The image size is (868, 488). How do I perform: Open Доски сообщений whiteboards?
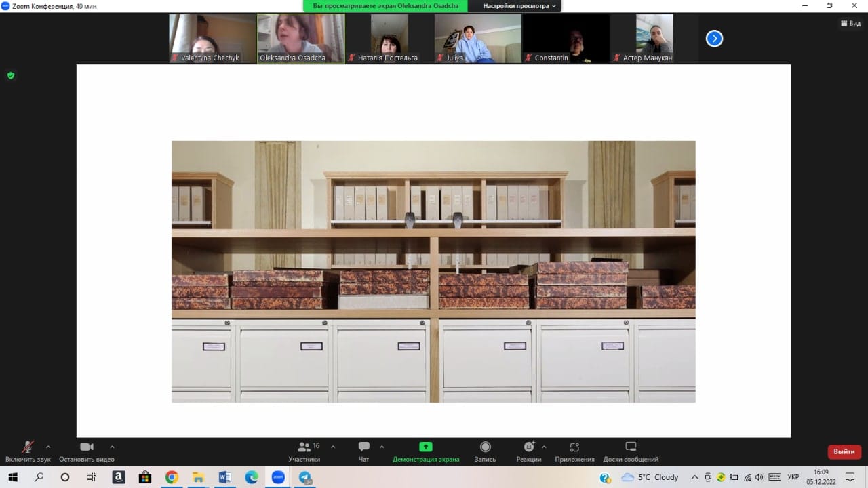[631, 451]
